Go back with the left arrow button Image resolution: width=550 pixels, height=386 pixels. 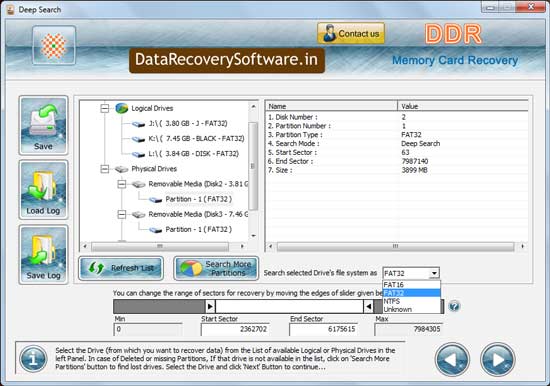pos(452,360)
